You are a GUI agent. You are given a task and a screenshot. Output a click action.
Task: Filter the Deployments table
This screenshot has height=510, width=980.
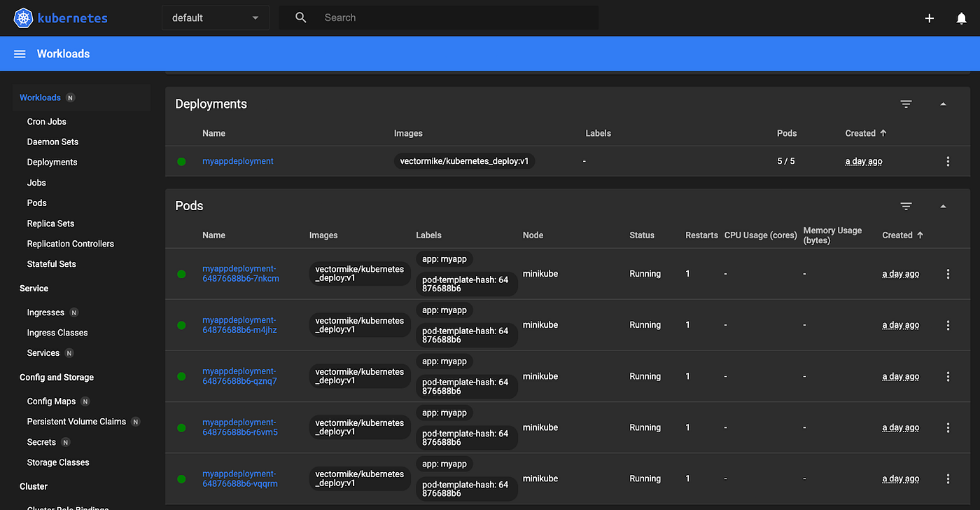coord(906,104)
